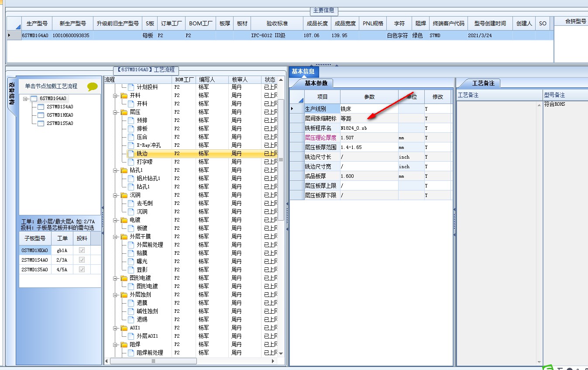Toggle 投料 checkbox for 0S7MD1HKA0
588x370 pixels.
[82, 250]
